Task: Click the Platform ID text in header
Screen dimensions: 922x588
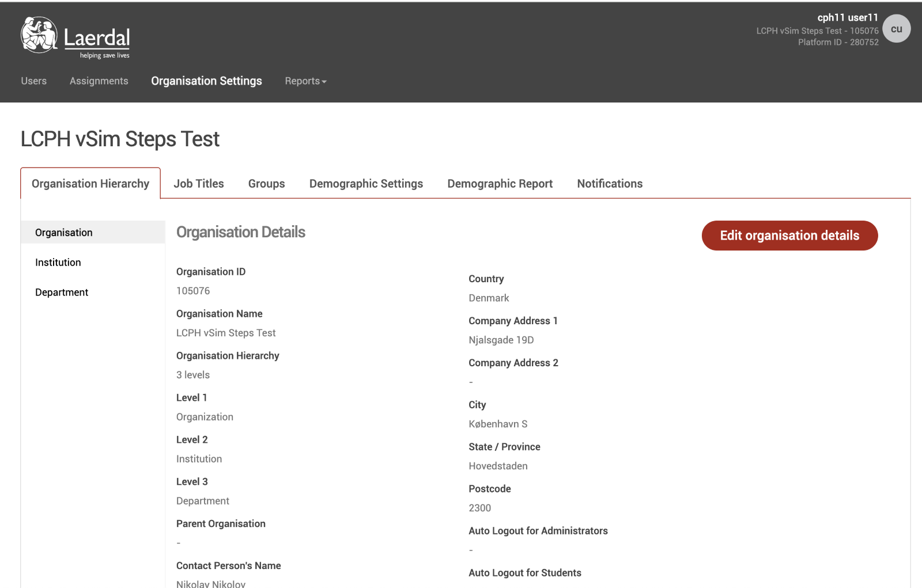Action: pos(838,42)
